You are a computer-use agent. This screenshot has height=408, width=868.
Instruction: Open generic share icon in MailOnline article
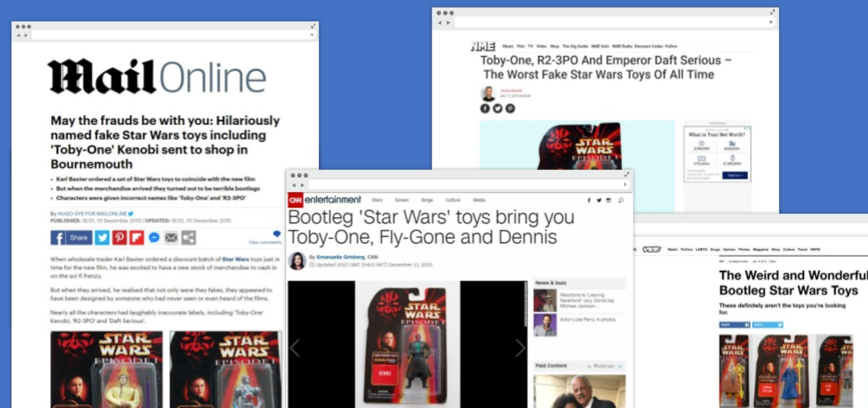(x=188, y=237)
